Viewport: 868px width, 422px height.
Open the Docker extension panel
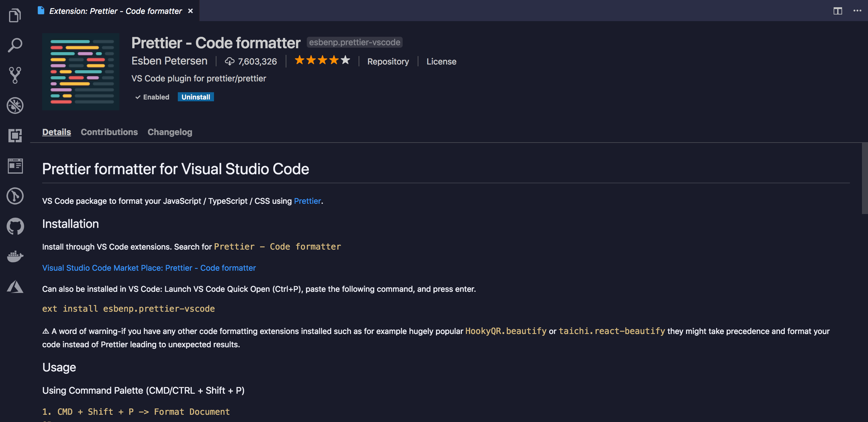[15, 256]
